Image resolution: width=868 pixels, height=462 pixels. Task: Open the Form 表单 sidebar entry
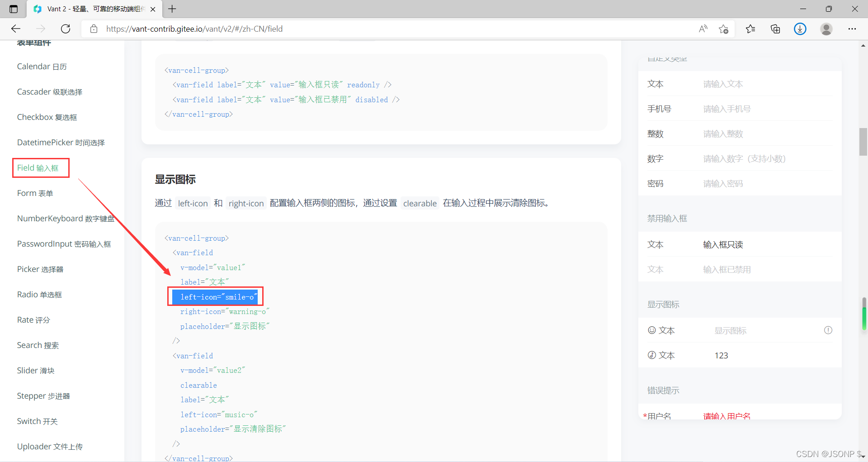click(x=34, y=193)
